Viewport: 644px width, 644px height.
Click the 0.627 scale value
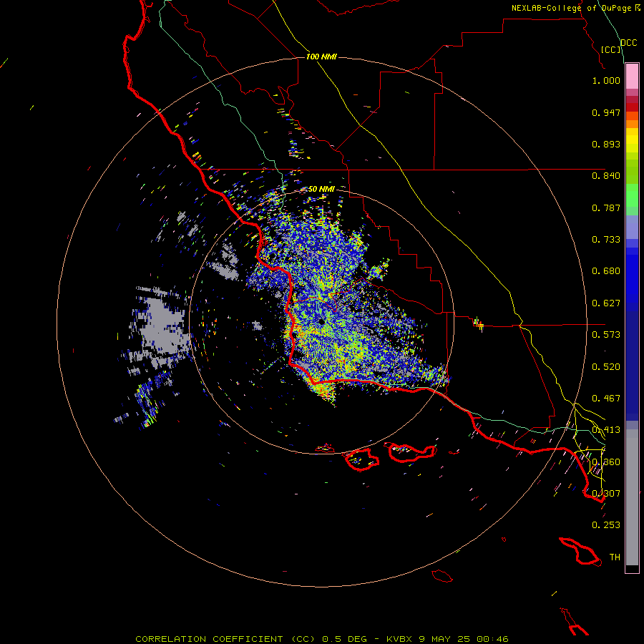(606, 303)
